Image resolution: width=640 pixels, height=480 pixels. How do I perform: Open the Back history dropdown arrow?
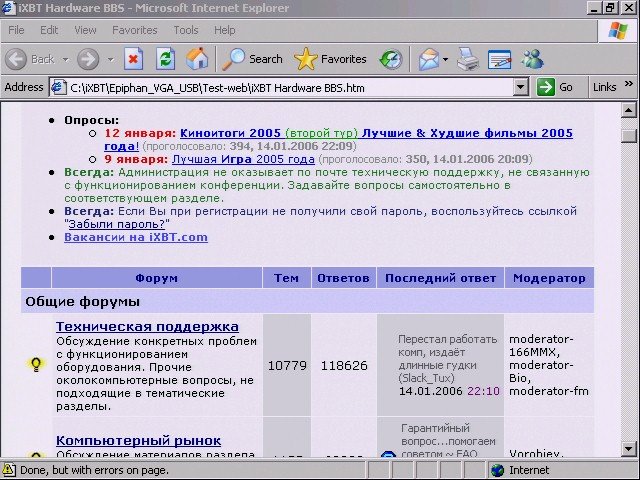(66, 60)
